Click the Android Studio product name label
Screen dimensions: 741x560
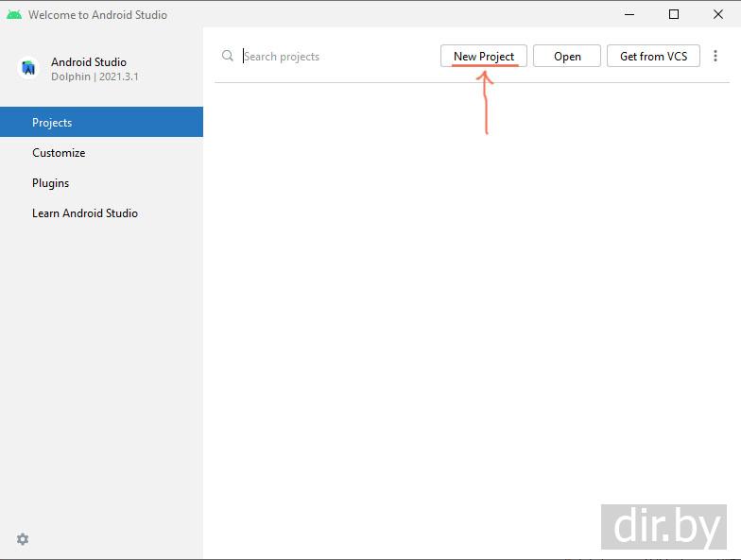pos(89,62)
